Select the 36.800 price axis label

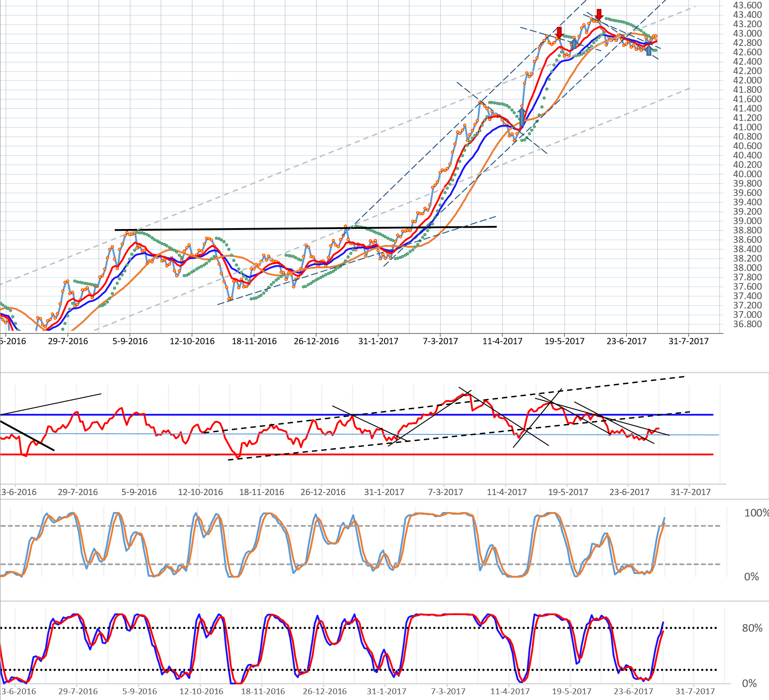(x=748, y=324)
